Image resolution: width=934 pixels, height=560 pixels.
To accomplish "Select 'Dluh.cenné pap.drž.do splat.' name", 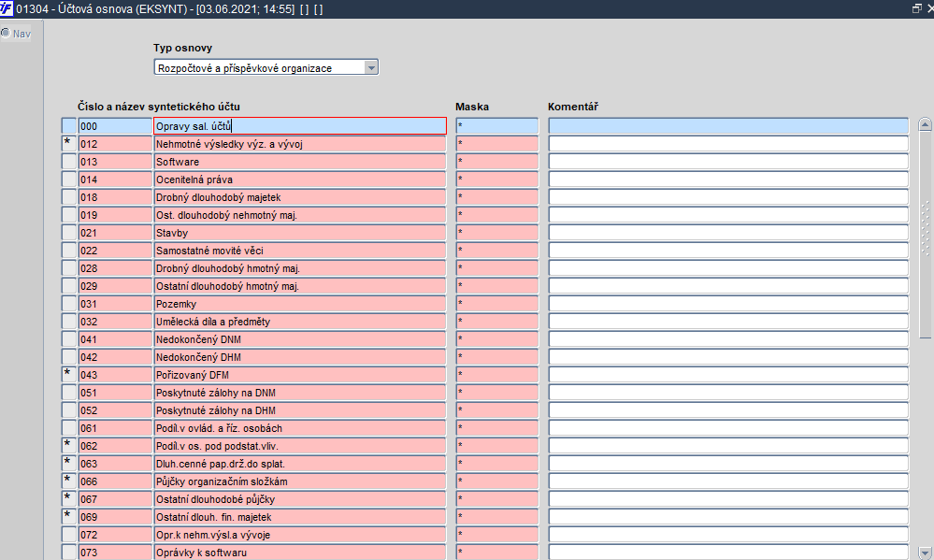I will click(x=300, y=464).
